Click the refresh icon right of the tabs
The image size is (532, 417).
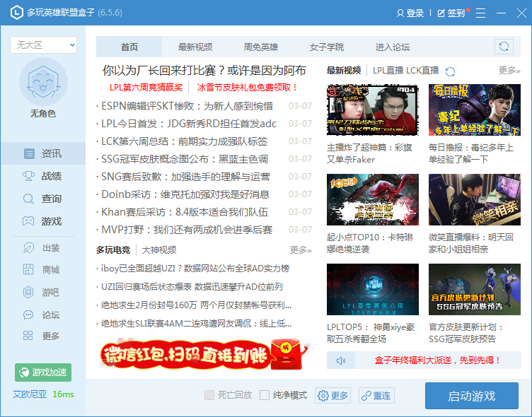coord(504,47)
